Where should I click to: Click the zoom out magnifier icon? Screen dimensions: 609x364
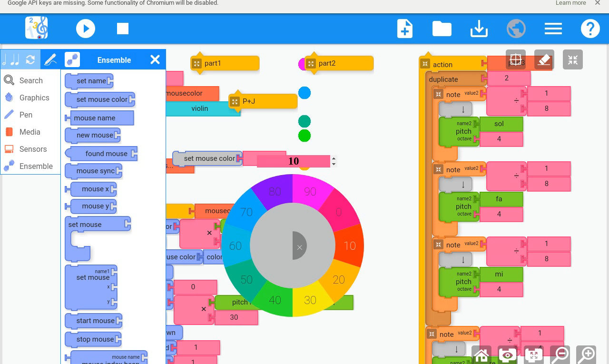[560, 355]
